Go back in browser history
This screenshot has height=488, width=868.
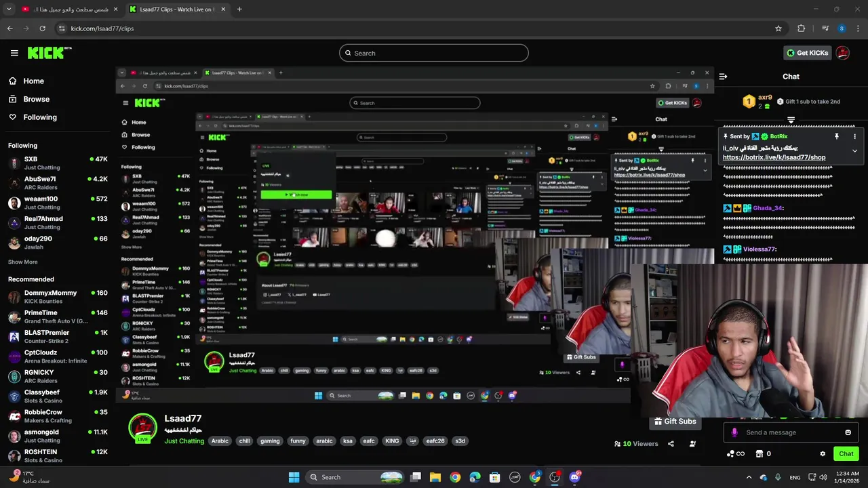click(x=9, y=28)
